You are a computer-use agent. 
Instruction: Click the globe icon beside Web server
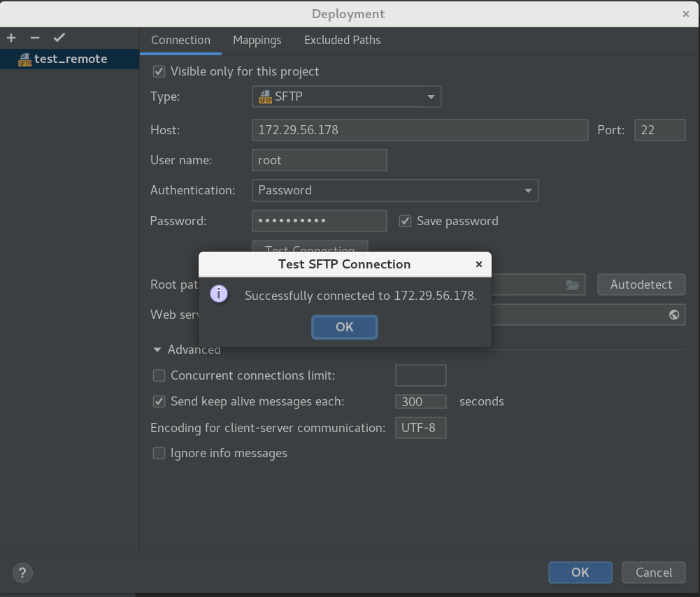pos(673,315)
